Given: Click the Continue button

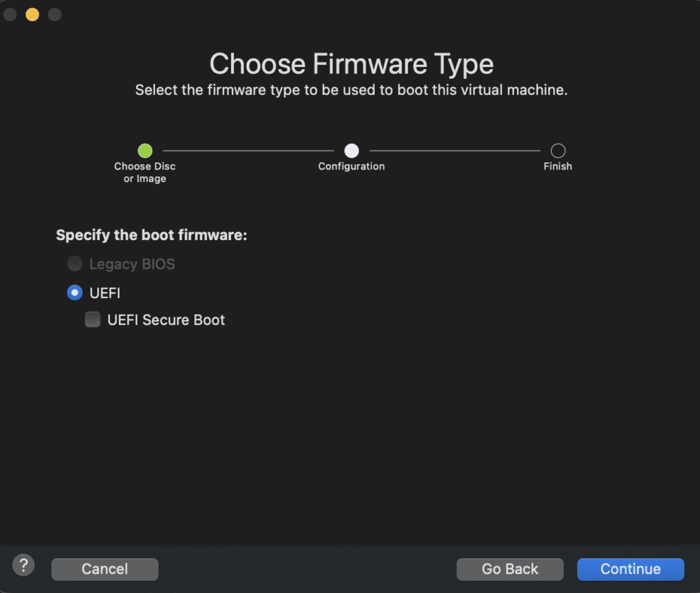Looking at the screenshot, I should 630,568.
